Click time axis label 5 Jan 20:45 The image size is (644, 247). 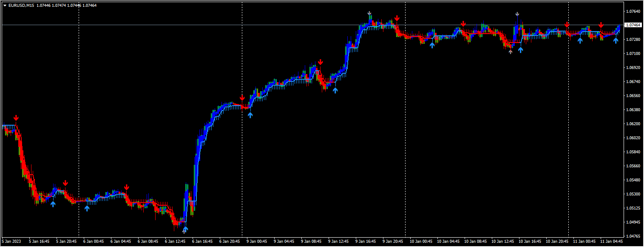click(x=66, y=241)
